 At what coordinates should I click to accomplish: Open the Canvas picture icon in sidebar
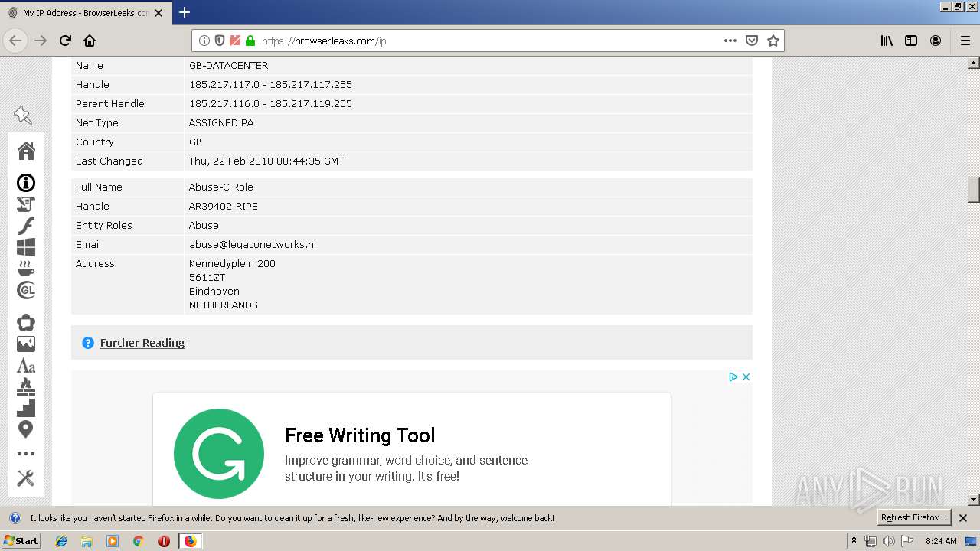click(x=26, y=344)
